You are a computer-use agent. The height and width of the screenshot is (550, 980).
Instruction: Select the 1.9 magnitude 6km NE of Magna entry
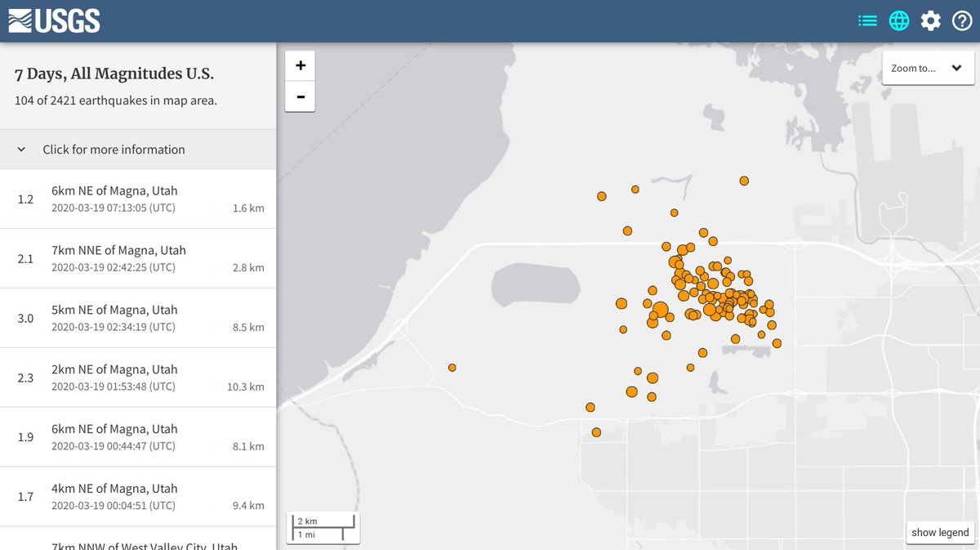click(138, 437)
